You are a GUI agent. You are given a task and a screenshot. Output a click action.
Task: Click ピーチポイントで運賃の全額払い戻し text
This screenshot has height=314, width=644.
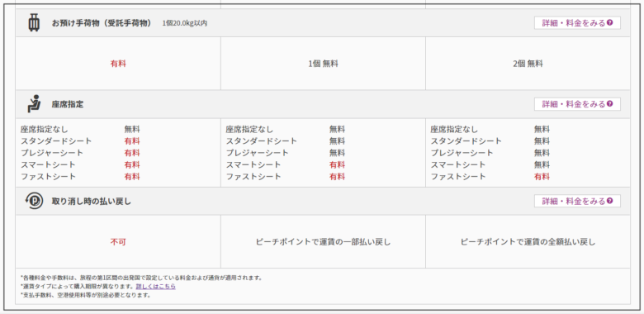click(x=528, y=242)
